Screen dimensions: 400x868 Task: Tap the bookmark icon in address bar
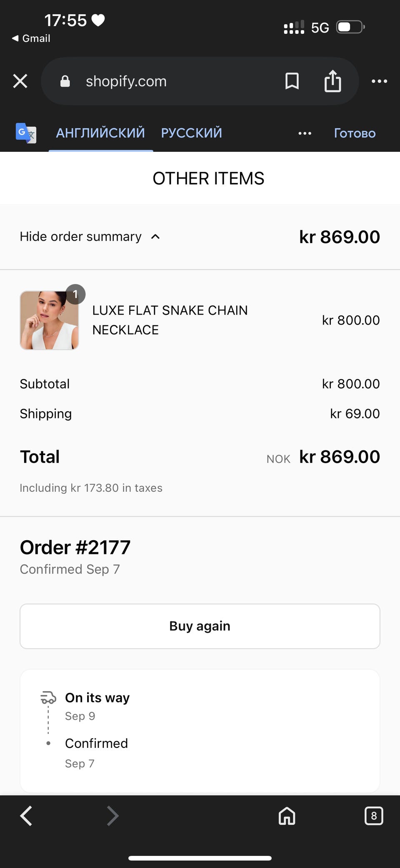coord(292,81)
